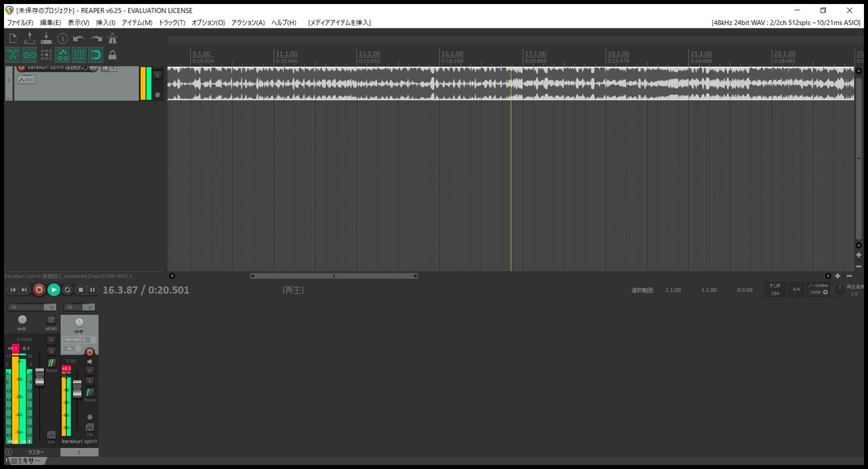The image size is (868, 469).
Task: Click audio device info 48kHz 24bit WAV
Action: point(787,22)
